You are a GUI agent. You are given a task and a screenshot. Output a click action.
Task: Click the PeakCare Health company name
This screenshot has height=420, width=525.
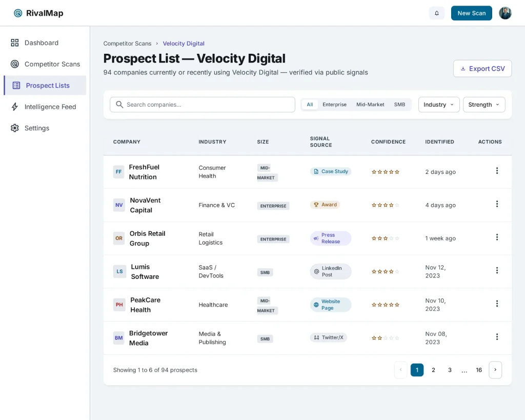pos(145,305)
